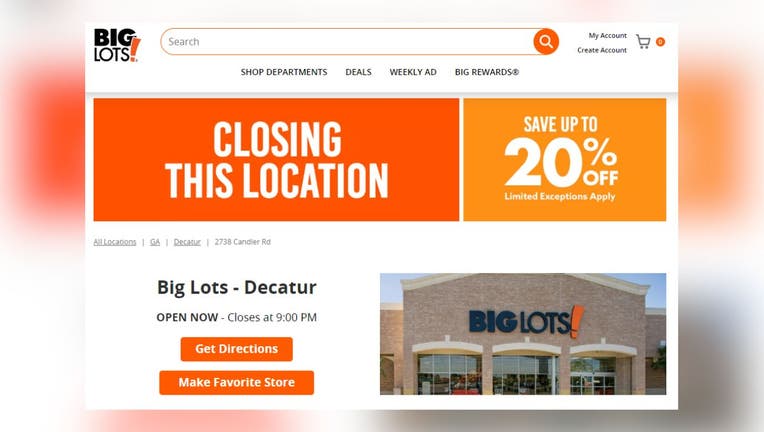
Task: Click the Big Lots logo
Action: click(x=117, y=45)
